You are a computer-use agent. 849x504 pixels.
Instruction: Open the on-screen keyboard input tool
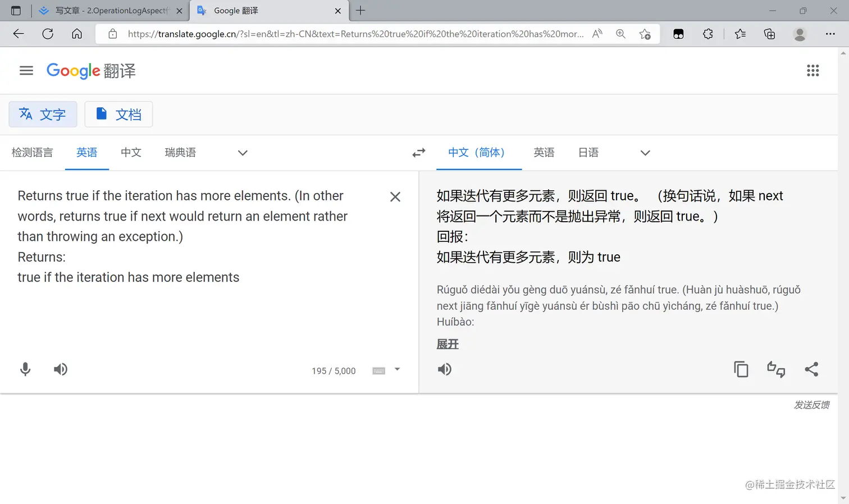coord(379,370)
